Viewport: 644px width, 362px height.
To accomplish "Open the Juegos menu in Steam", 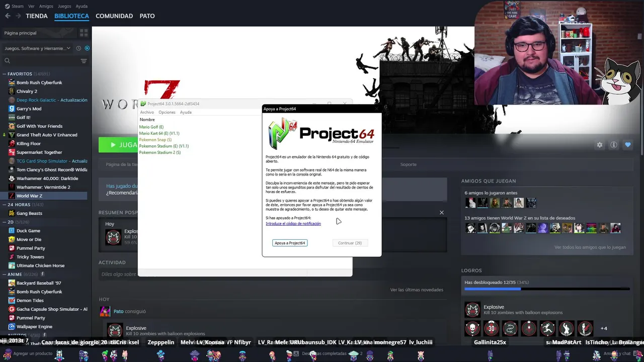I will 64,6.
